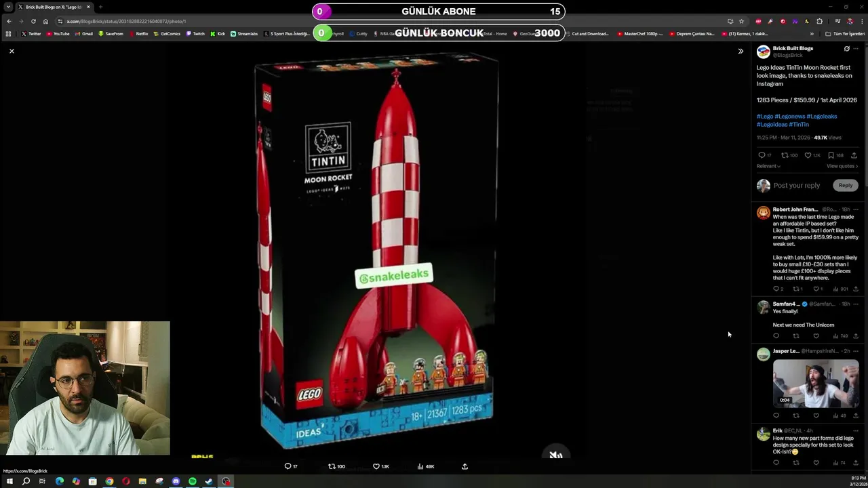The height and width of the screenshot is (488, 868).
Task: Open the Kick bookmark
Action: [x=218, y=34]
